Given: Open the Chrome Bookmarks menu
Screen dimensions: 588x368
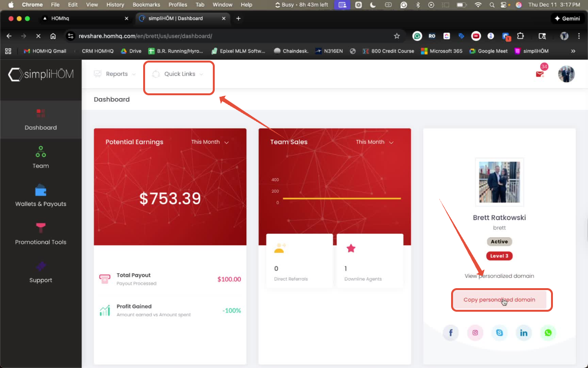Looking at the screenshot, I should [x=146, y=5].
